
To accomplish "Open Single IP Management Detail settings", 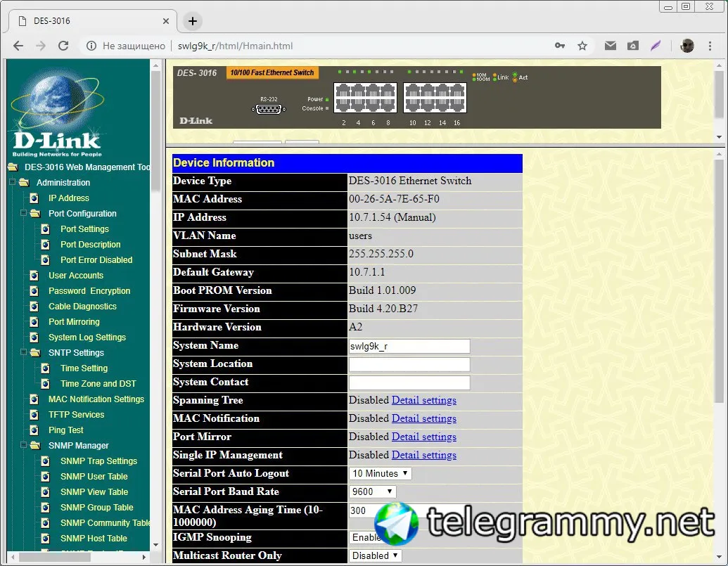I will [x=424, y=455].
